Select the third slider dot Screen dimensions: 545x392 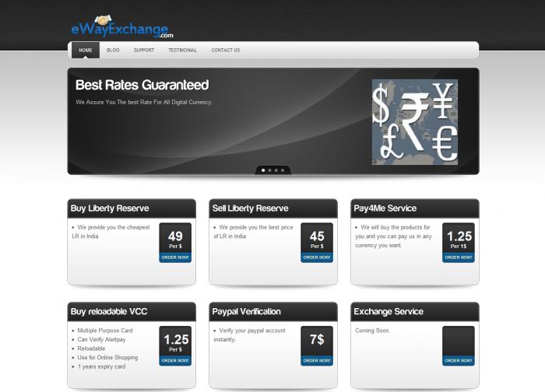click(276, 170)
